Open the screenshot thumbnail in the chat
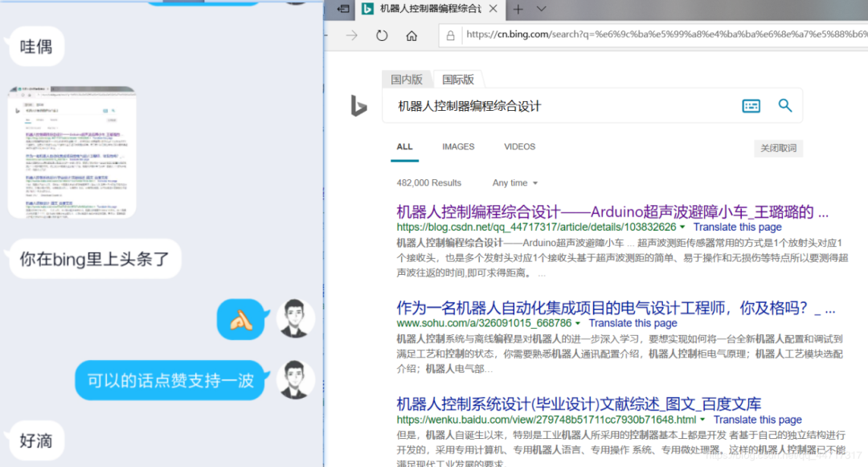 72,152
